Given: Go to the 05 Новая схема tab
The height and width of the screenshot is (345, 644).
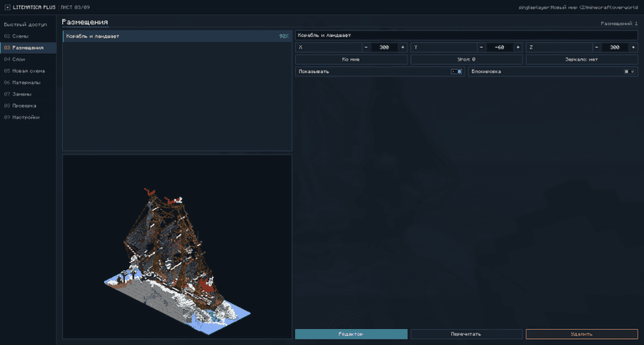Looking at the screenshot, I should 28,71.
